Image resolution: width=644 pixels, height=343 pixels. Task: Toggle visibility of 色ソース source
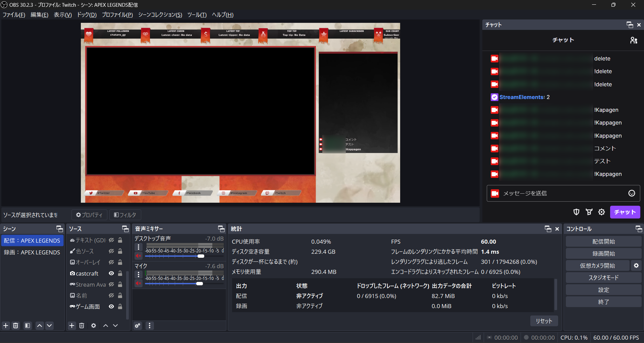pos(111,251)
